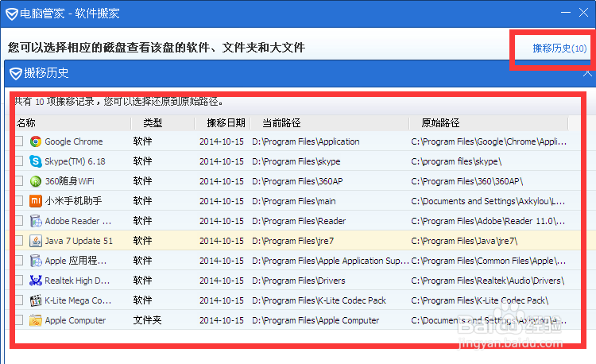
Task: Sort by the 类型 column header
Action: [153, 123]
